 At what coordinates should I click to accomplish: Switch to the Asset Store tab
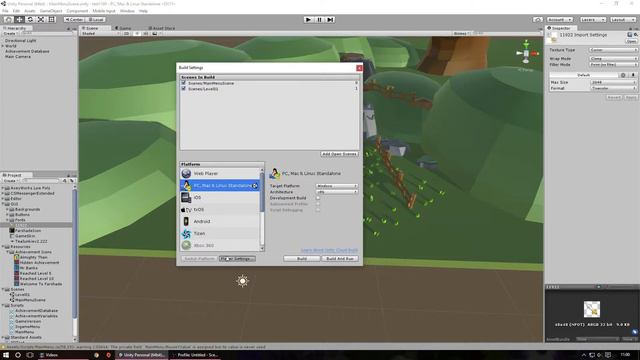click(162, 28)
